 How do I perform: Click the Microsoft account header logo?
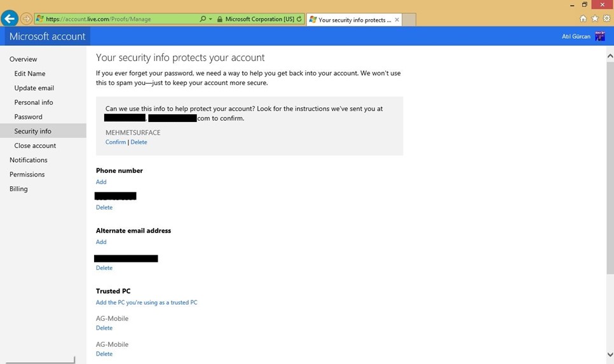click(x=48, y=36)
